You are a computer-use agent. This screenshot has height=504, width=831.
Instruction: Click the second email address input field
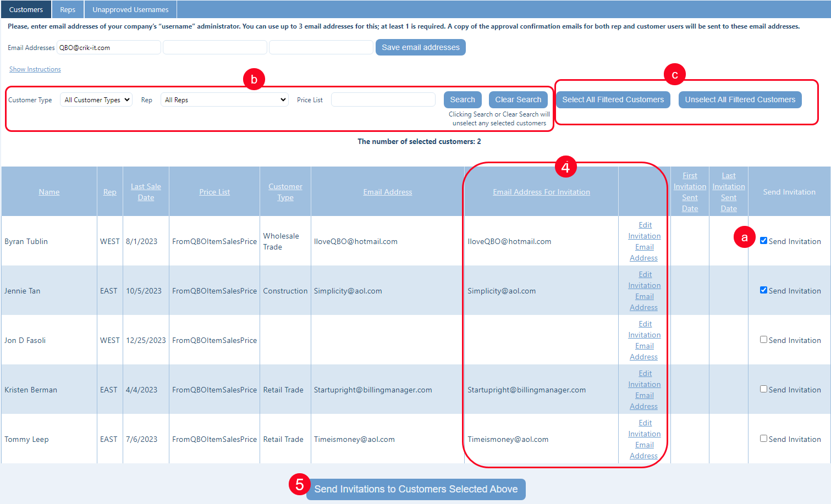tap(214, 48)
